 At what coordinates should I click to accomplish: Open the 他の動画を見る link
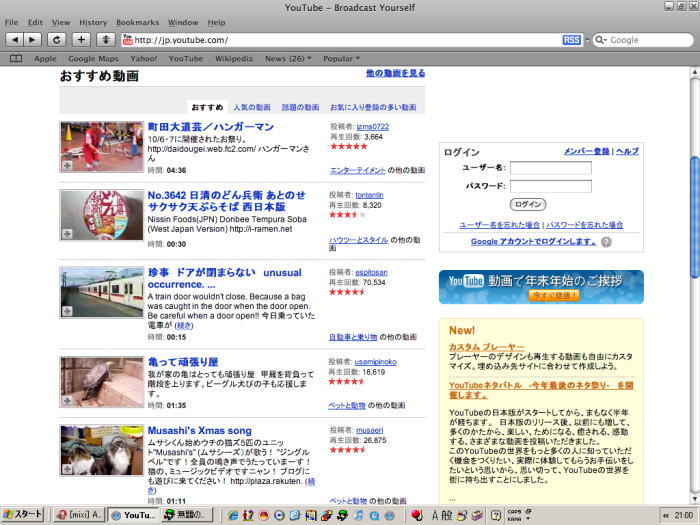396,73
